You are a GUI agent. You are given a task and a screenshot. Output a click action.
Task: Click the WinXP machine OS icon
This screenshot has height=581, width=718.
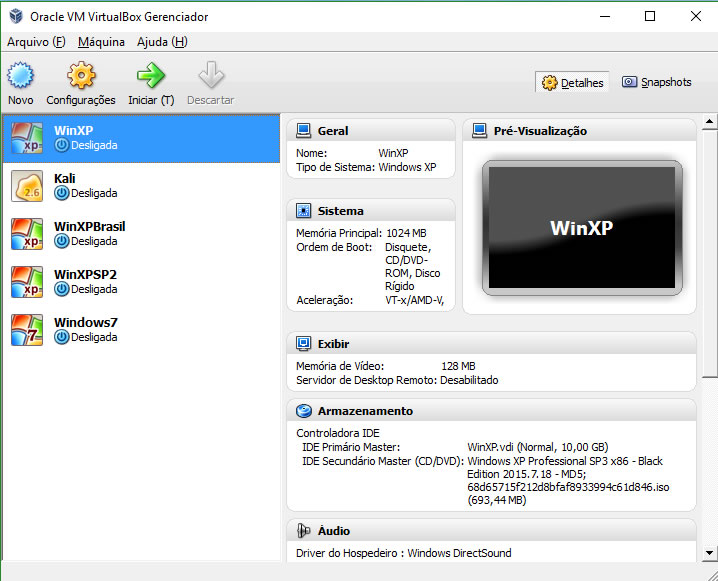[27, 138]
